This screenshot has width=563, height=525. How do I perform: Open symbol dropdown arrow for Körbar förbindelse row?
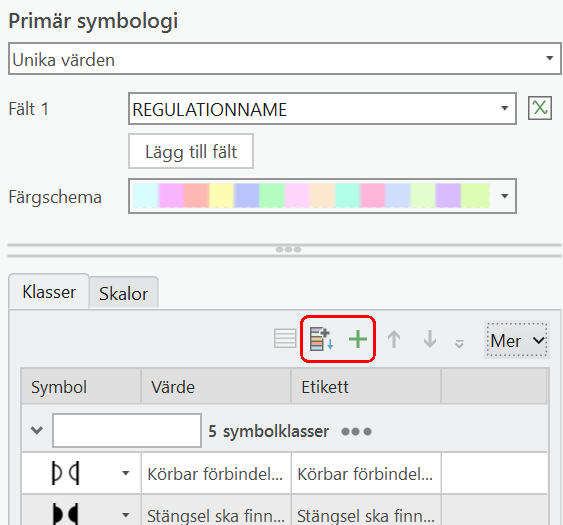tap(125, 473)
